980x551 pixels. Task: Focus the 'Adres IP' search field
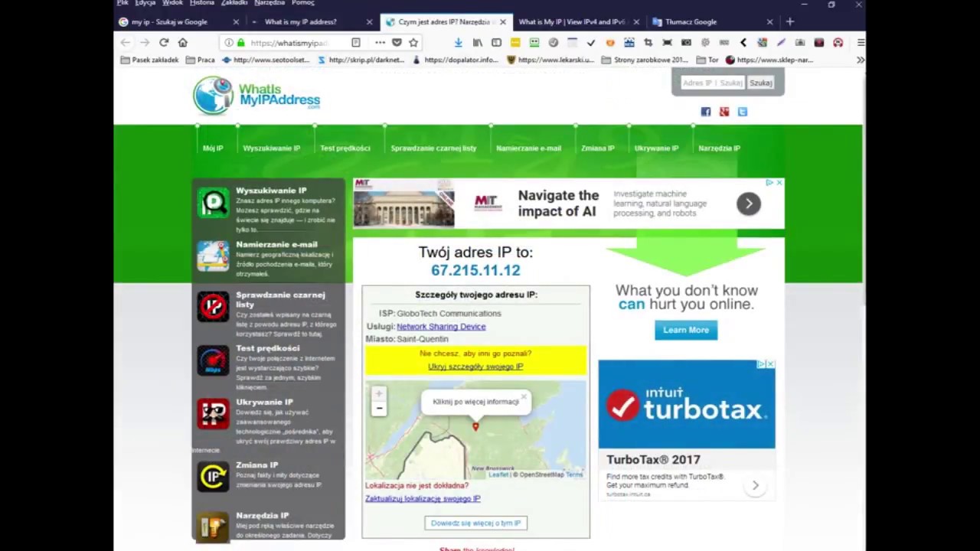pyautogui.click(x=713, y=83)
